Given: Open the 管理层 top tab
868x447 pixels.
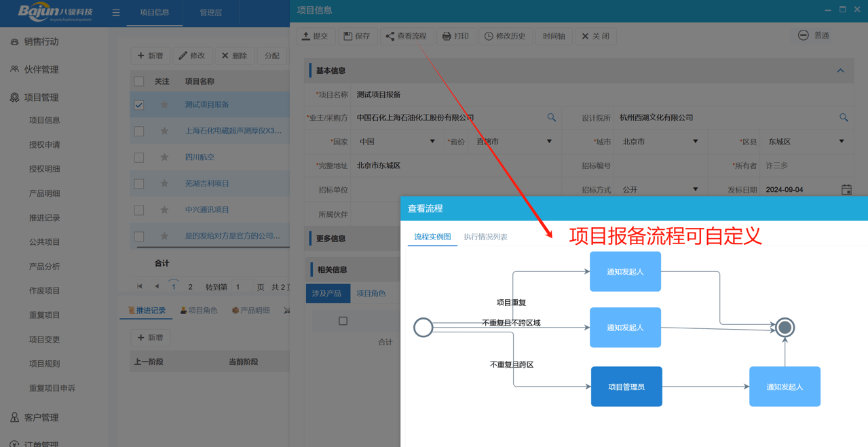Looking at the screenshot, I should point(210,13).
